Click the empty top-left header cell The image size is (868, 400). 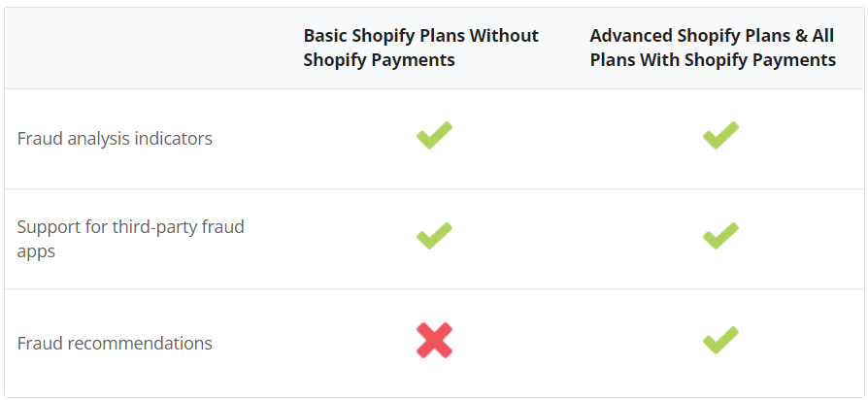click(x=149, y=49)
